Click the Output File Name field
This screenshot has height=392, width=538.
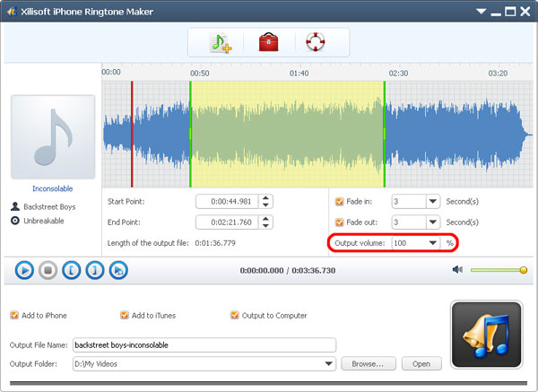[204, 345]
